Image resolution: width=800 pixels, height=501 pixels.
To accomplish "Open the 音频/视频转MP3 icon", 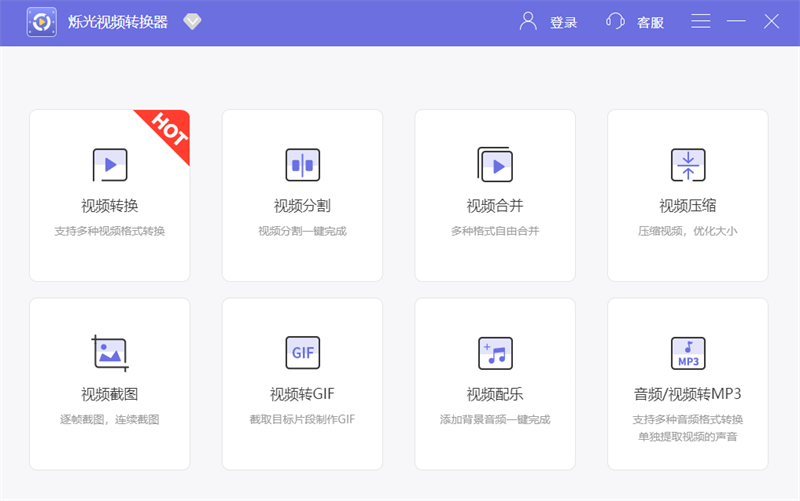I will pyautogui.click(x=688, y=352).
